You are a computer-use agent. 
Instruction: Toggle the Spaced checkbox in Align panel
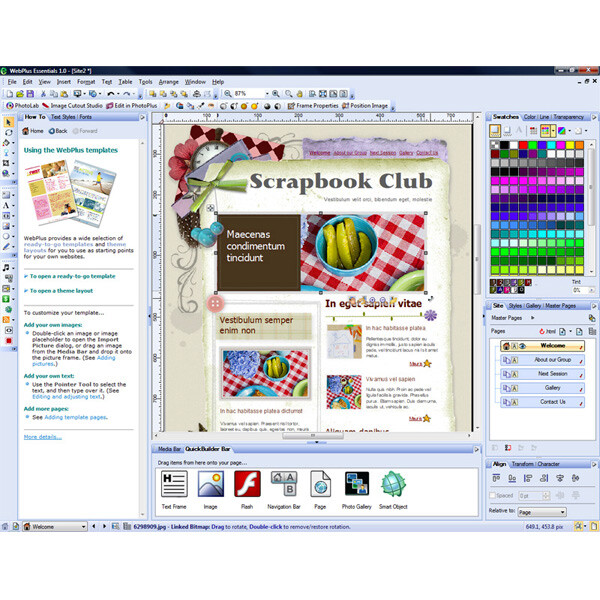[x=493, y=495]
